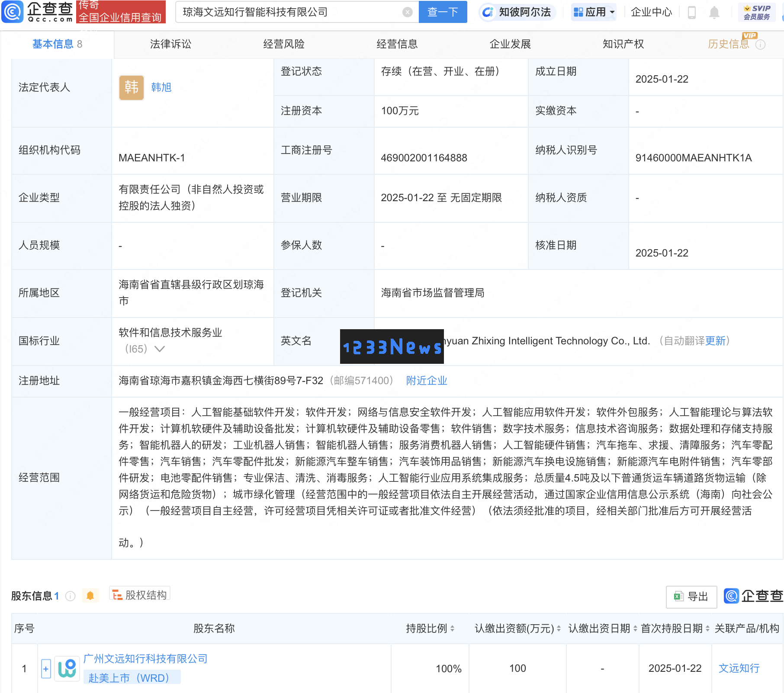Click the info icon beside 股东信息
This screenshot has height=693, width=784.
[70, 596]
